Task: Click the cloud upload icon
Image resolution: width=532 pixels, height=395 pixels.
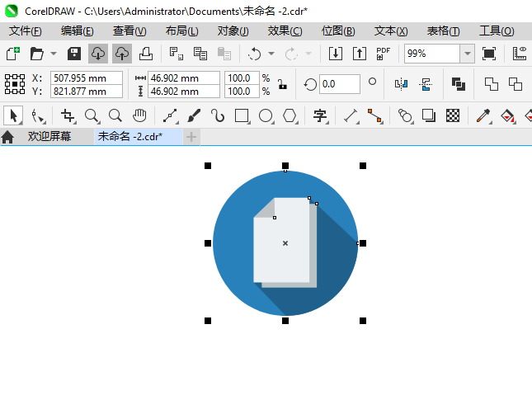Action: click(122, 54)
